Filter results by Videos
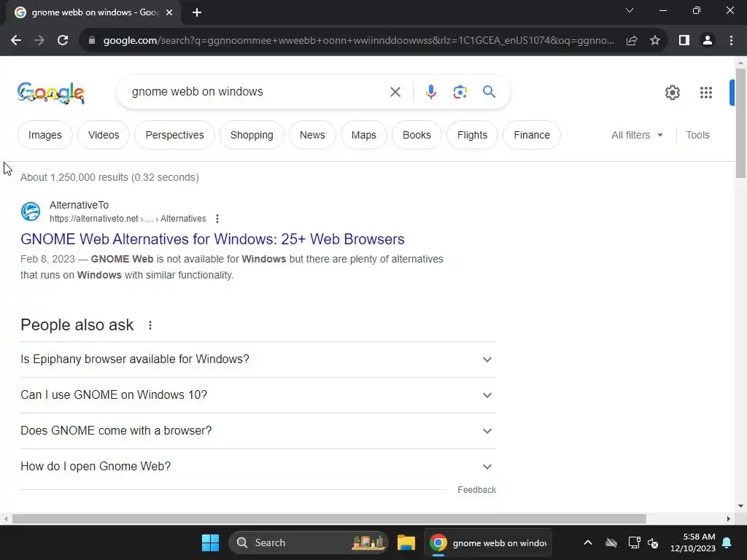The width and height of the screenshot is (747, 560). point(104,135)
